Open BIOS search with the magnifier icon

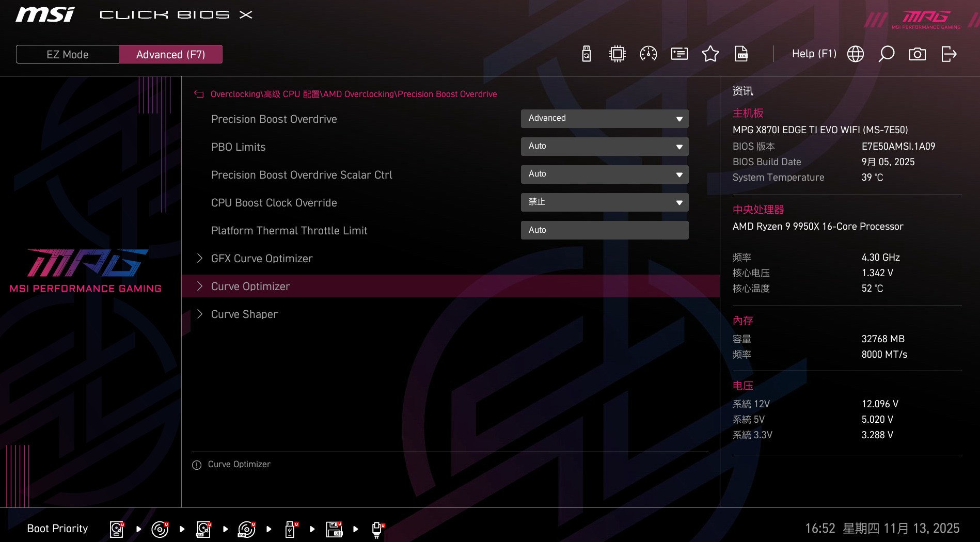(887, 54)
